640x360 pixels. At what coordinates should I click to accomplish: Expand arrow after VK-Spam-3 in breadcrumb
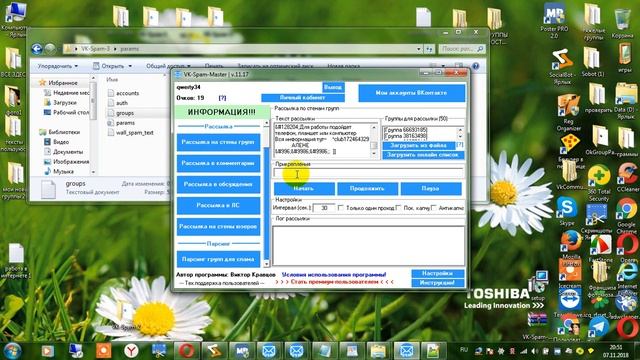[x=115, y=49]
